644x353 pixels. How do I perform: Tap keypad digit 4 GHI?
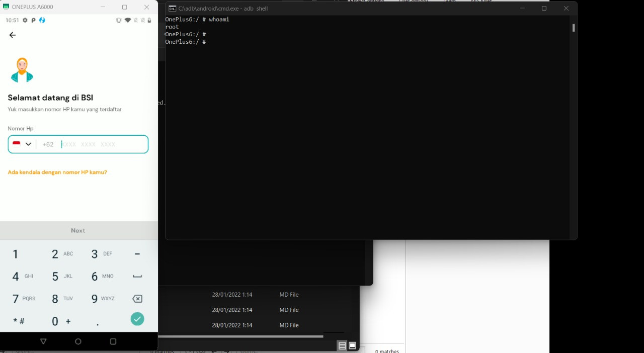23,276
